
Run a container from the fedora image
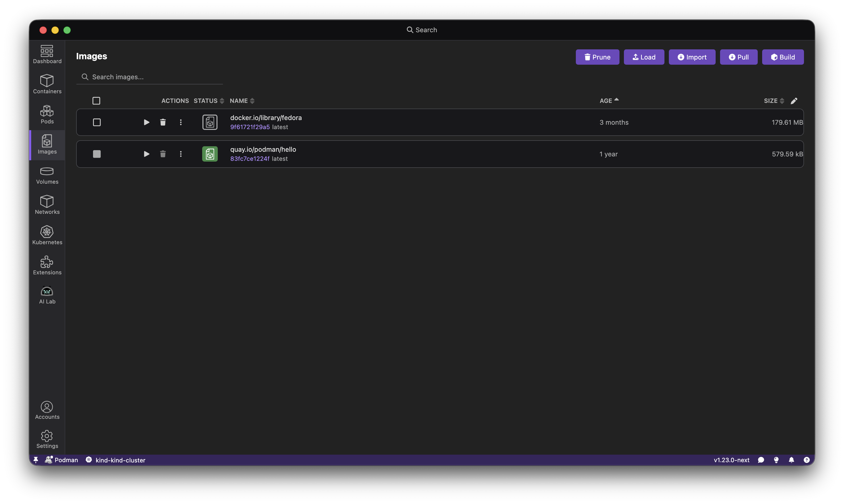pyautogui.click(x=146, y=122)
